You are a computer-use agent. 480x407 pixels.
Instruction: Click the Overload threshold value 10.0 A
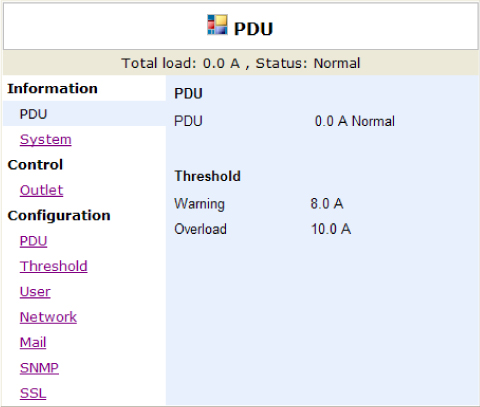(x=331, y=229)
